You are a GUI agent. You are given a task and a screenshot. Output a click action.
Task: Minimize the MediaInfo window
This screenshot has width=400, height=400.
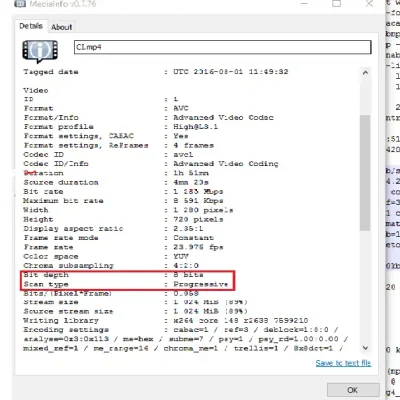click(x=304, y=4)
